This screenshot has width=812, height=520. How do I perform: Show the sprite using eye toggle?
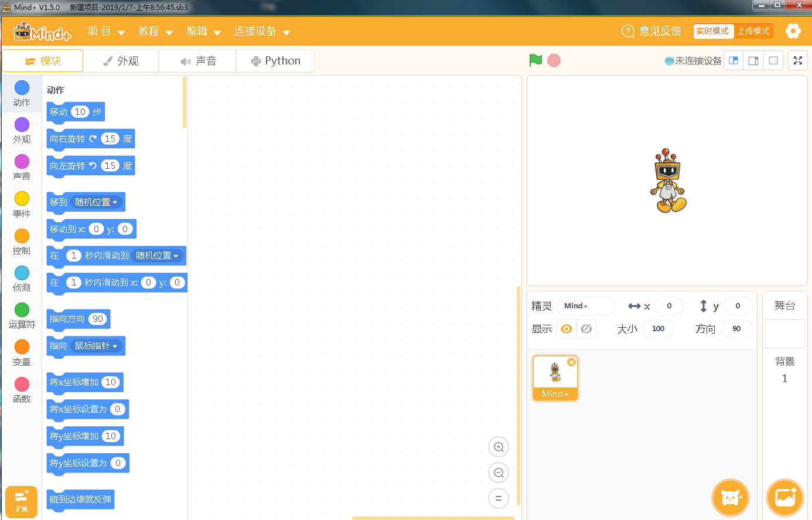567,329
